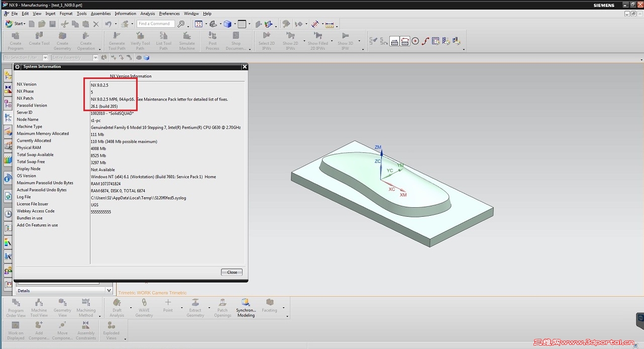This screenshot has height=349, width=644.
Task: Click the Log File path text
Action: point(139,198)
